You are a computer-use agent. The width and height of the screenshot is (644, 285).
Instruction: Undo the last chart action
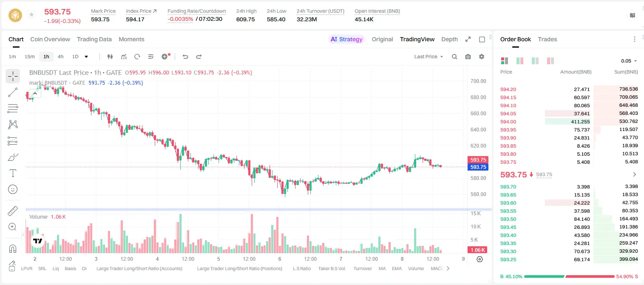185,57
